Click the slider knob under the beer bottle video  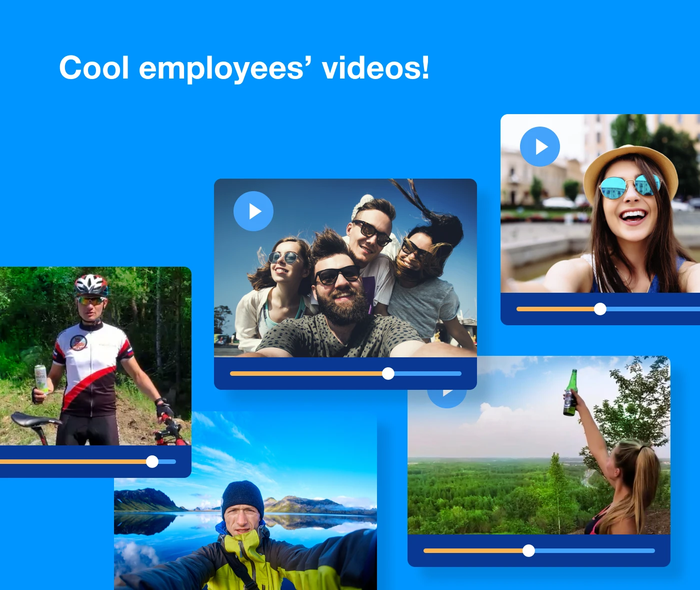[528, 551]
